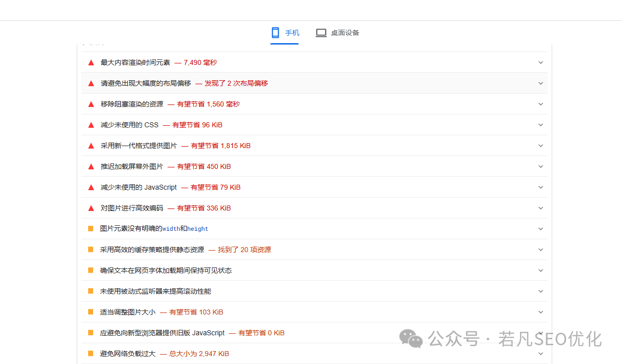Click the desktop device icon
Image resolution: width=622 pixels, height=364 pixels.
[321, 33]
